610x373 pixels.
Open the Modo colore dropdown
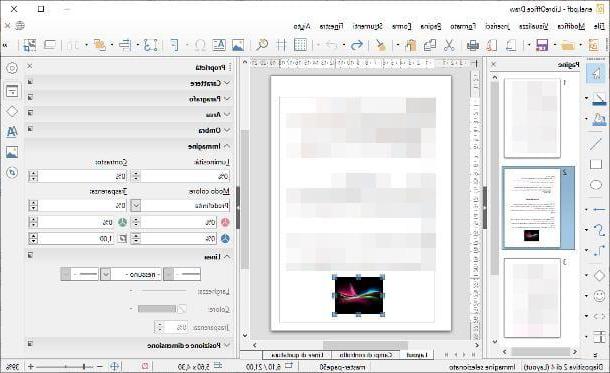[135, 205]
